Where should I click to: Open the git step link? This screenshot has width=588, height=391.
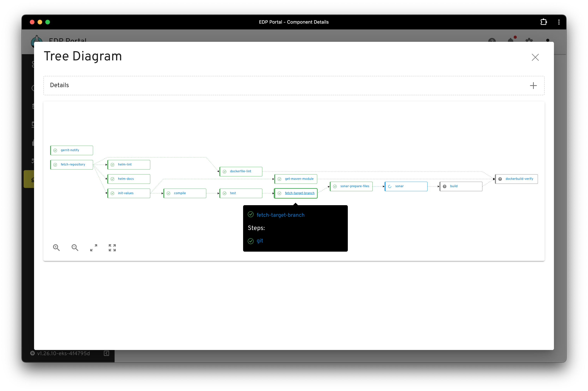pos(260,241)
